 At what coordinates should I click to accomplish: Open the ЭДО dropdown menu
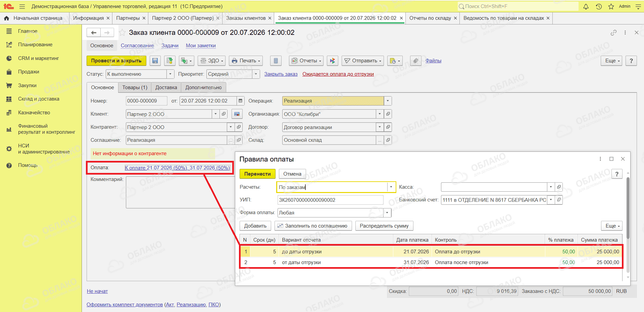tap(211, 61)
